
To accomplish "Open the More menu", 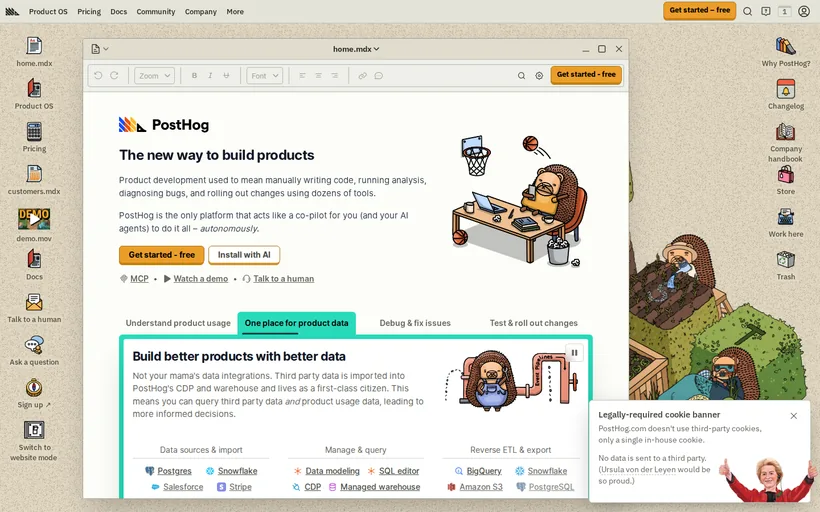I will pyautogui.click(x=235, y=12).
